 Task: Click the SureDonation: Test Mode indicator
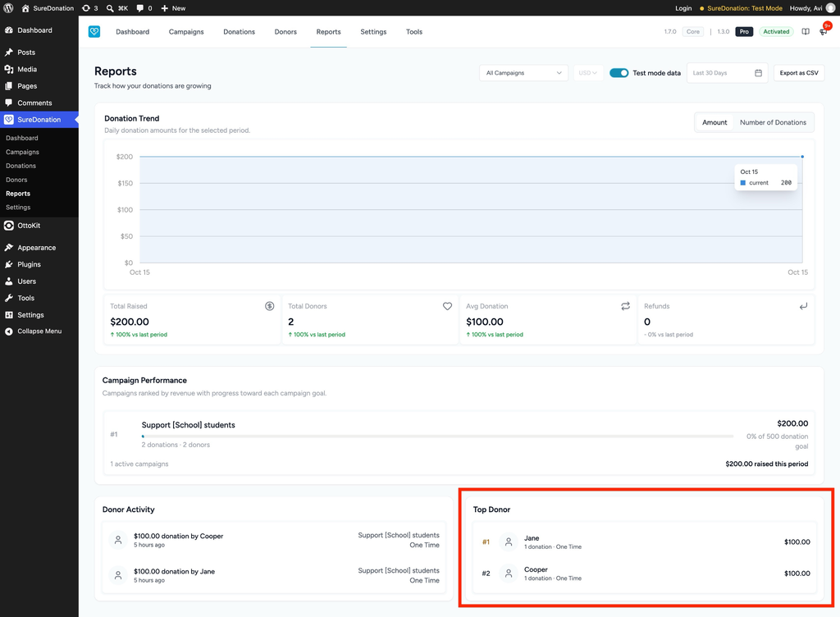coord(741,8)
